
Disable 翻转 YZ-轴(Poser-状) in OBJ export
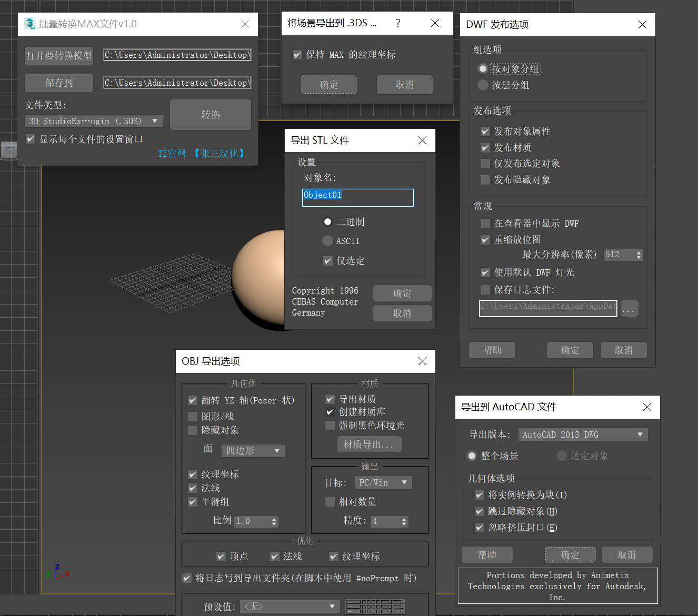pos(193,400)
